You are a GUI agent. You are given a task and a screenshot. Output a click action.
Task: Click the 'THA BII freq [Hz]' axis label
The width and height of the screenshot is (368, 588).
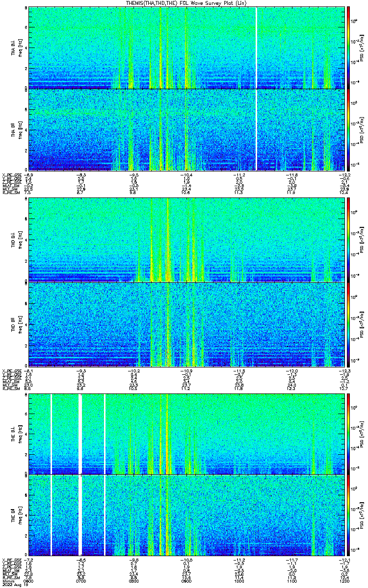point(16,129)
